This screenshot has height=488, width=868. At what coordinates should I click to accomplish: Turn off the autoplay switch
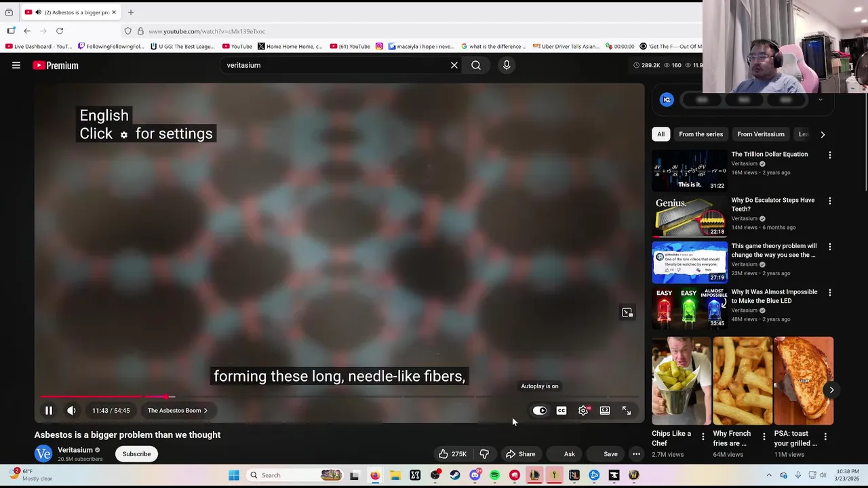coord(540,411)
